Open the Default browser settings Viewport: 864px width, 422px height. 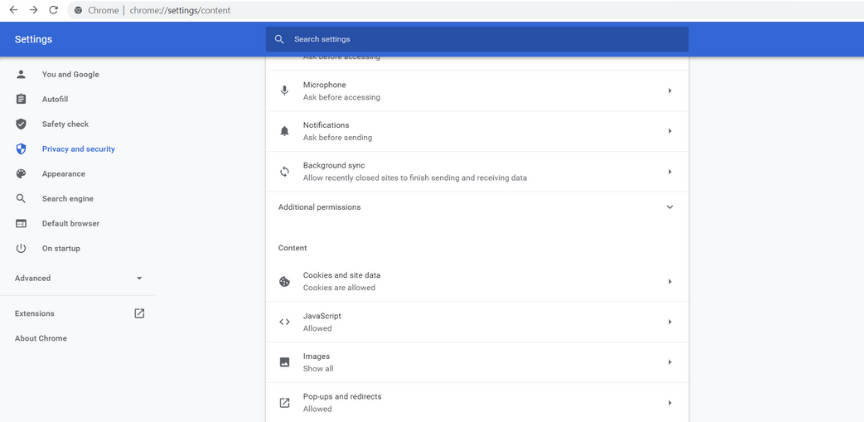point(70,223)
